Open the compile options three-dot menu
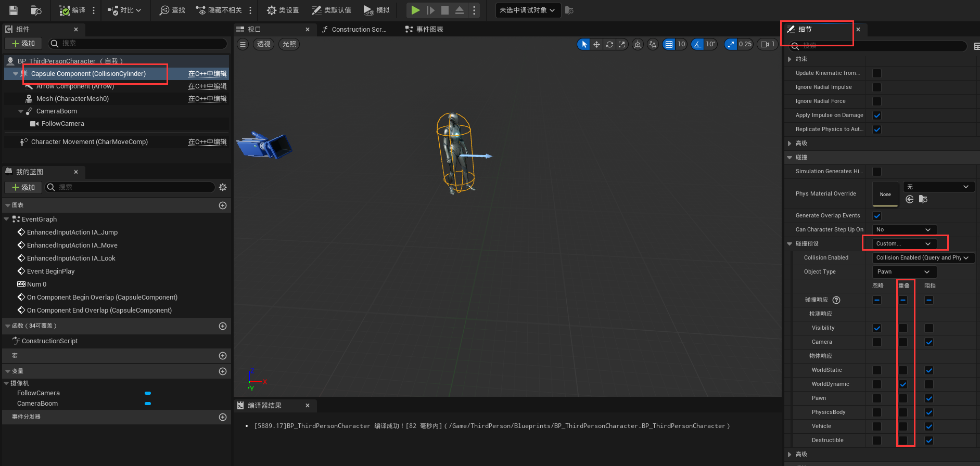The width and height of the screenshot is (980, 466). [94, 10]
